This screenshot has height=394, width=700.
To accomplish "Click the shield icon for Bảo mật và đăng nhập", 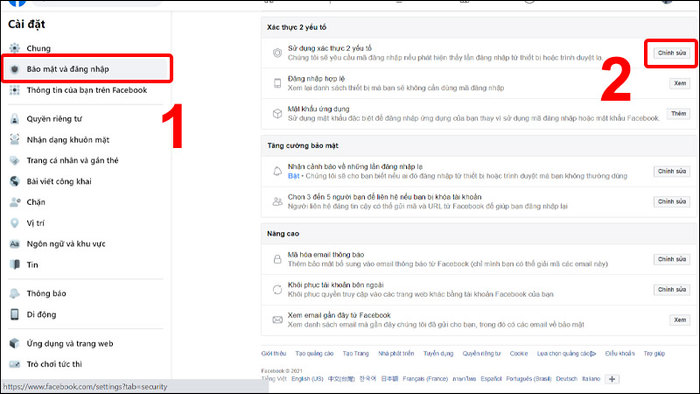I will click(15, 69).
